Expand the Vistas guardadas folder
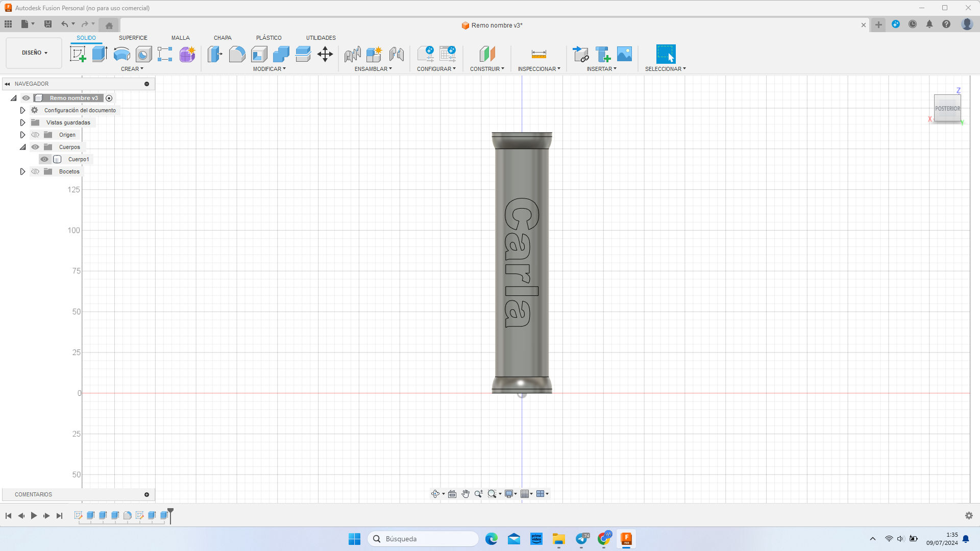The width and height of the screenshot is (980, 551). point(22,122)
